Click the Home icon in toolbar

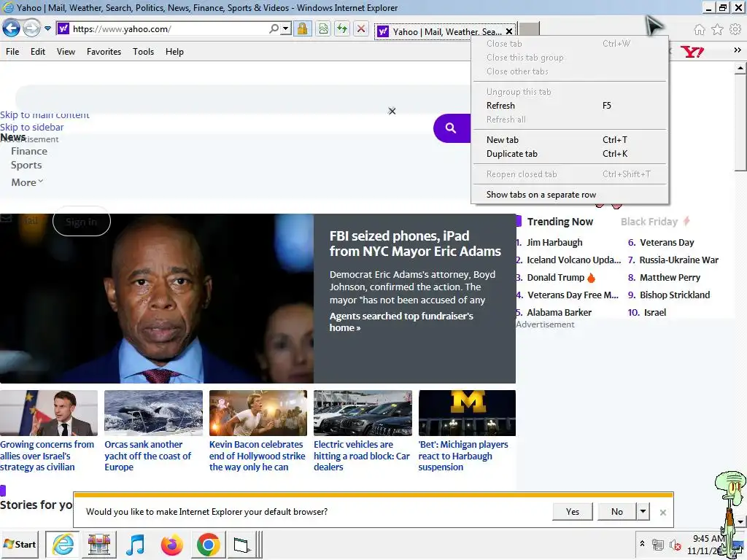pos(699,29)
